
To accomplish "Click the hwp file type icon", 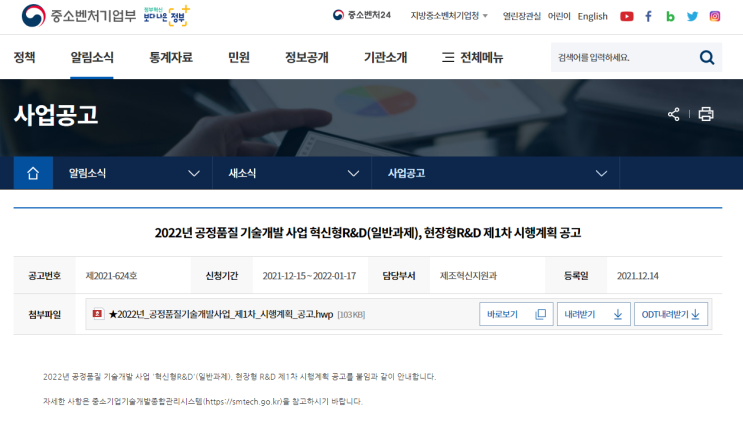I will [x=98, y=314].
